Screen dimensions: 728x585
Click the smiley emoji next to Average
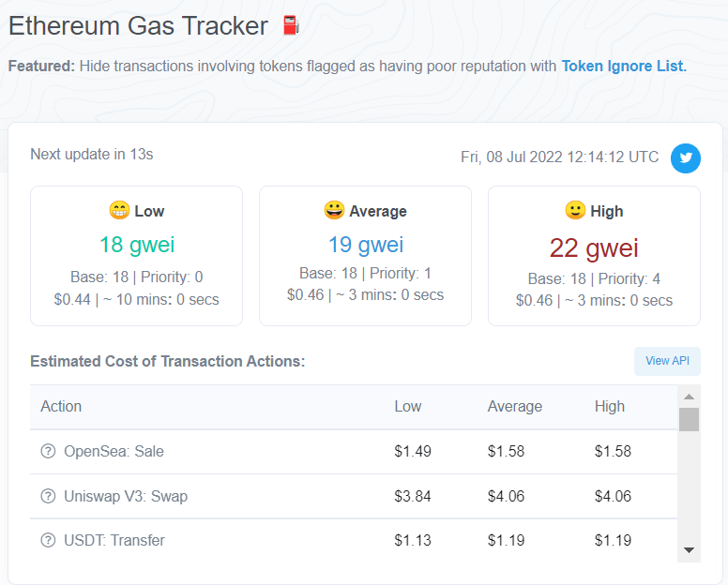(334, 210)
